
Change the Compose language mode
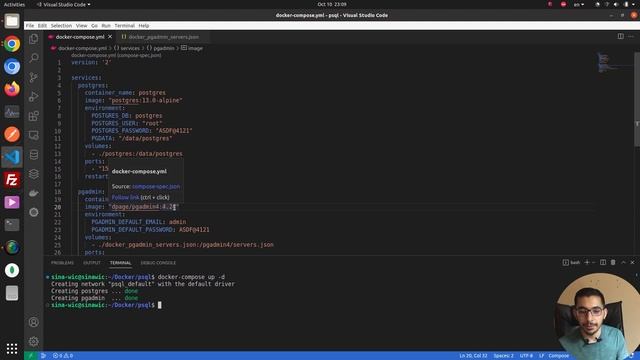(559, 356)
